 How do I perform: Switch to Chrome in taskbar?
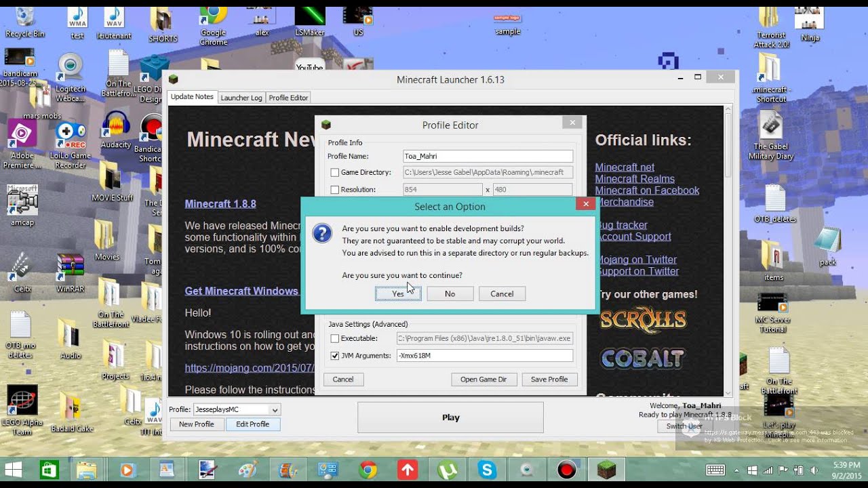point(368,470)
